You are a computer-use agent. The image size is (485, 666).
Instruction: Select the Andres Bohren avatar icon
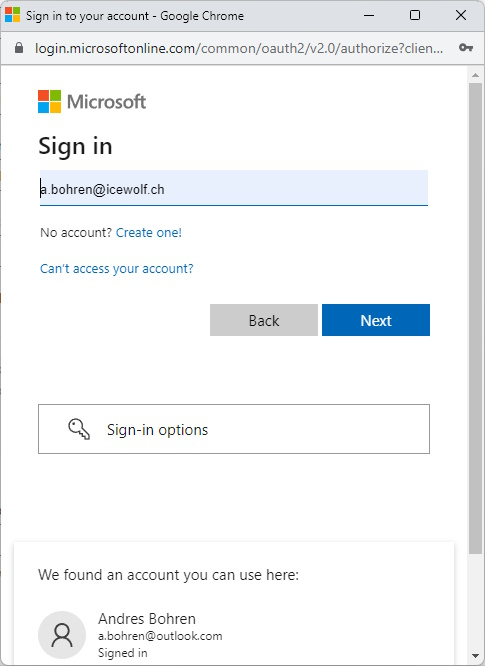click(x=62, y=635)
